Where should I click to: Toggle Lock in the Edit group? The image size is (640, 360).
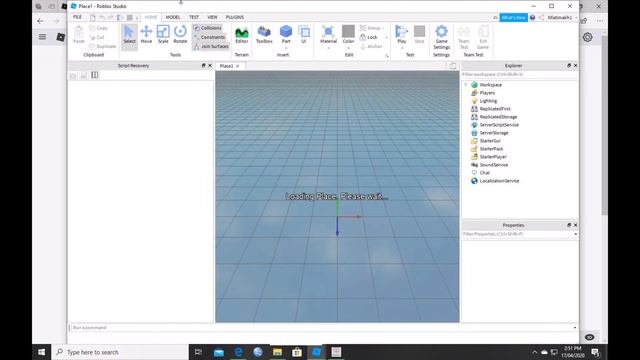point(369,37)
